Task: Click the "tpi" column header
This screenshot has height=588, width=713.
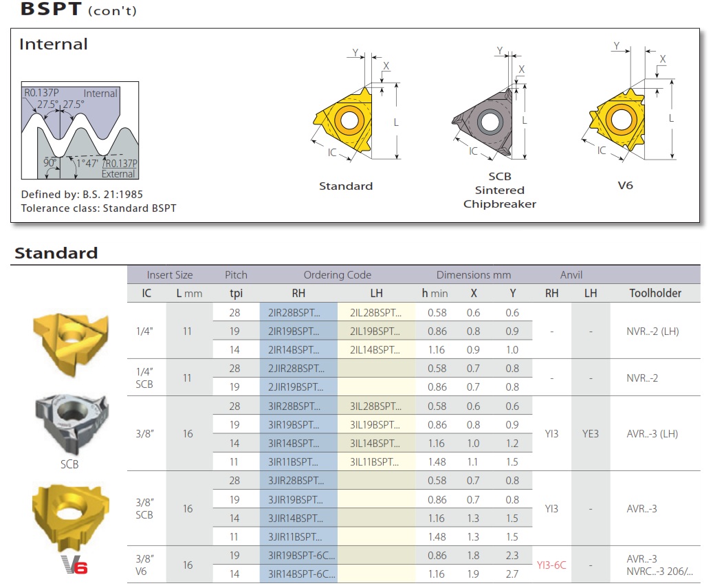Action: [x=236, y=294]
